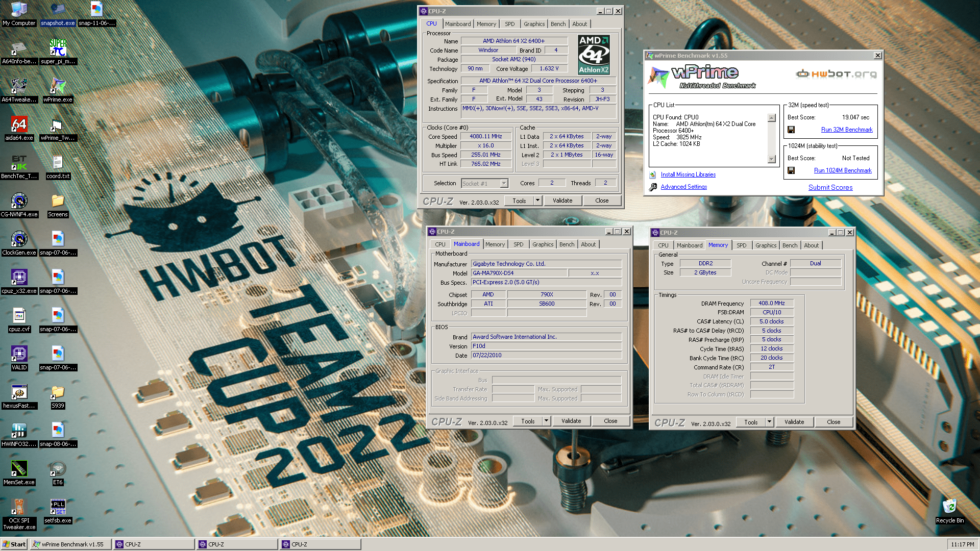
Task: Open Install Missing Libraries link
Action: click(x=688, y=174)
